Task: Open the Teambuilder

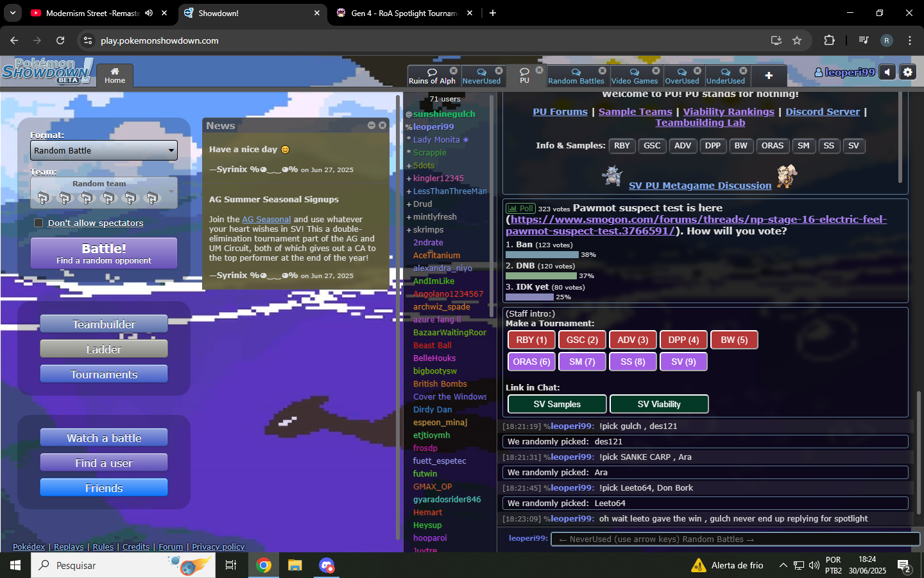Action: pyautogui.click(x=104, y=324)
